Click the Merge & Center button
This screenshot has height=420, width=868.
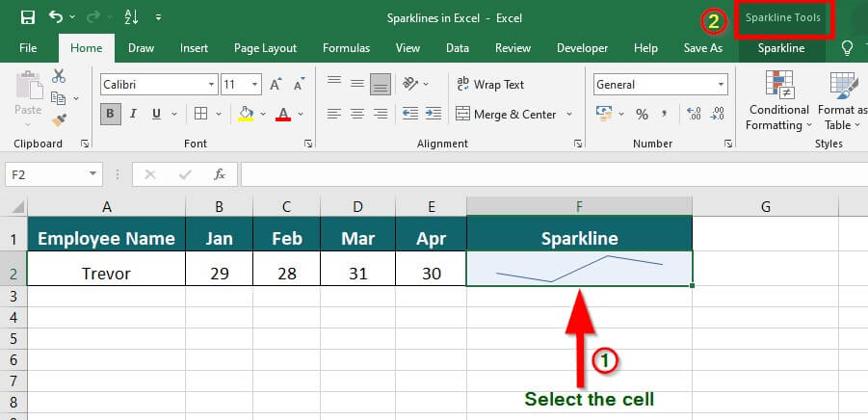tap(506, 115)
